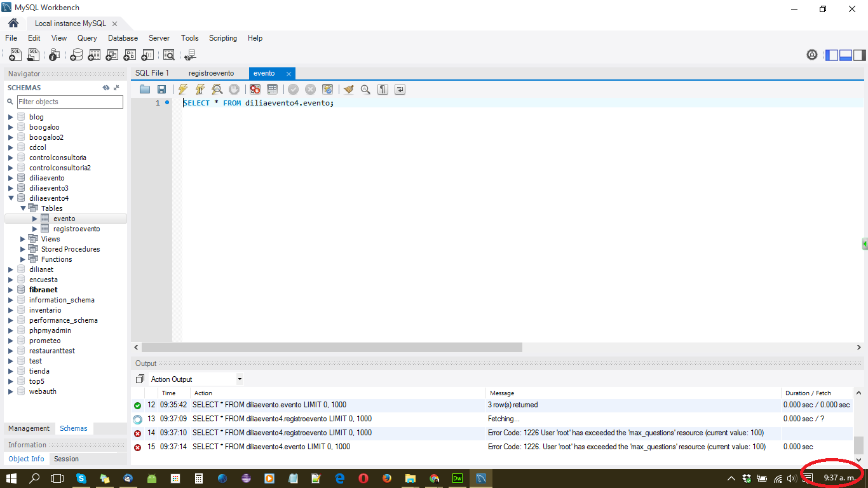Stop the running query (hand icon)
The height and width of the screenshot is (488, 868).
(234, 90)
